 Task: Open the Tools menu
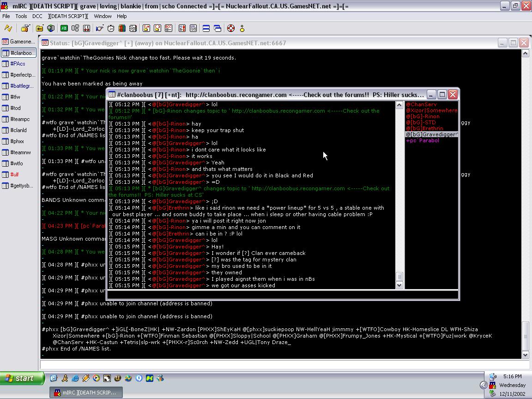point(21,16)
